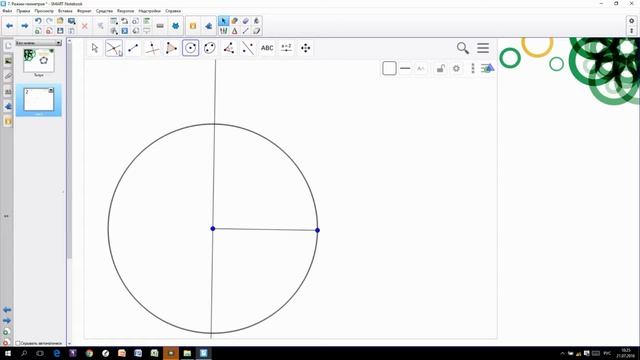Choose the Select pointer tool

223,21
